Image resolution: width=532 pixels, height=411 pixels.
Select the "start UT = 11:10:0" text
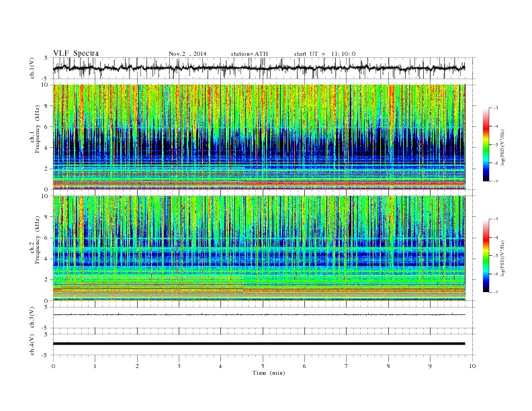324,54
